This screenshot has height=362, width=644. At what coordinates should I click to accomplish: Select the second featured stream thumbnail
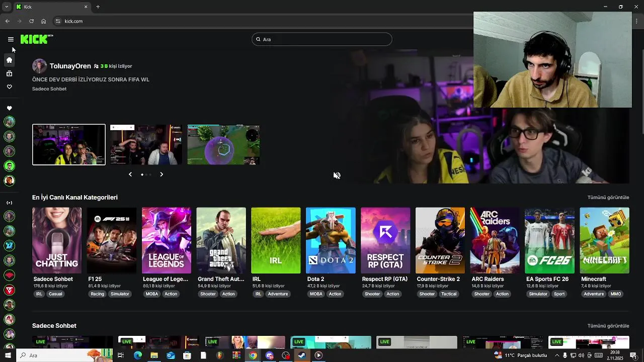pos(146,145)
